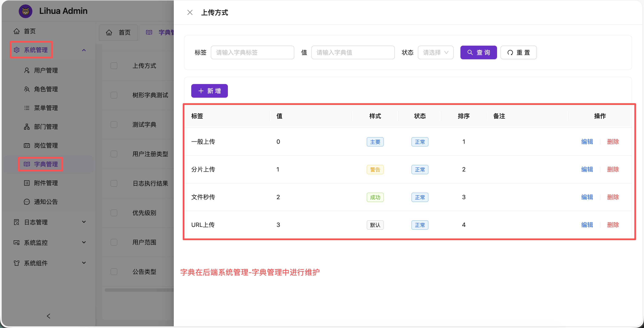Click the 新增 button
The width and height of the screenshot is (644, 328).
[x=209, y=91]
